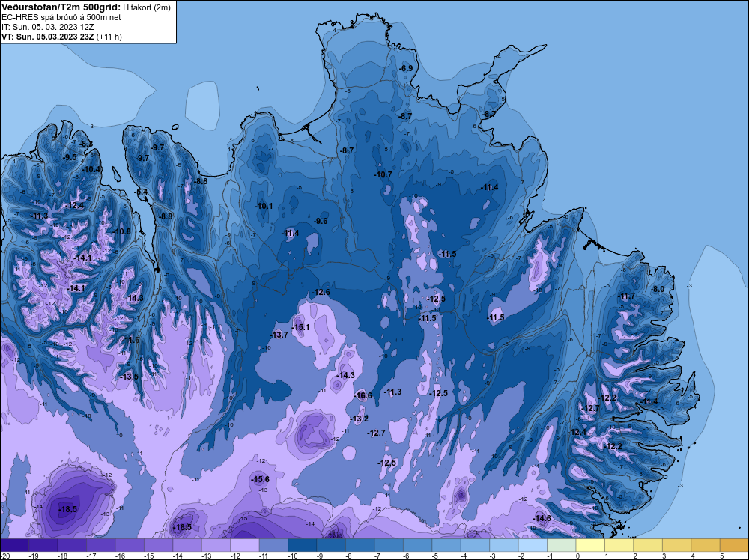Click the -13.5 temperature value on the map
Screen dimensions: 749x560
pyautogui.click(x=129, y=376)
